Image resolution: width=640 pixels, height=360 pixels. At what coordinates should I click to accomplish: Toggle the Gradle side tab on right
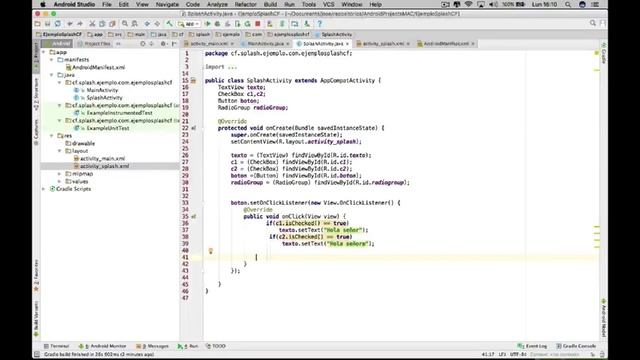click(x=604, y=53)
